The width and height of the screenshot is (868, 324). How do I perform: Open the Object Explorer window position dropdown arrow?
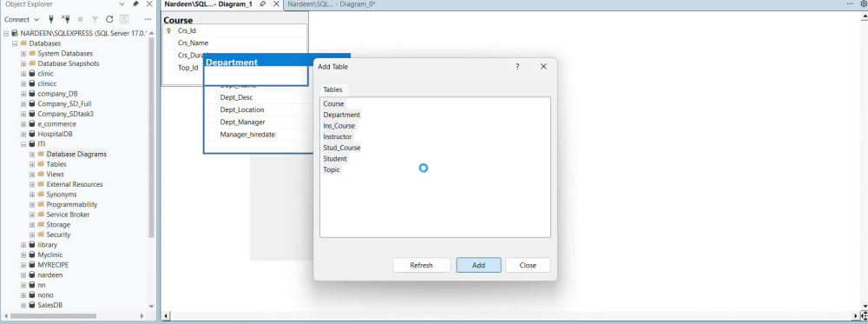click(x=122, y=3)
